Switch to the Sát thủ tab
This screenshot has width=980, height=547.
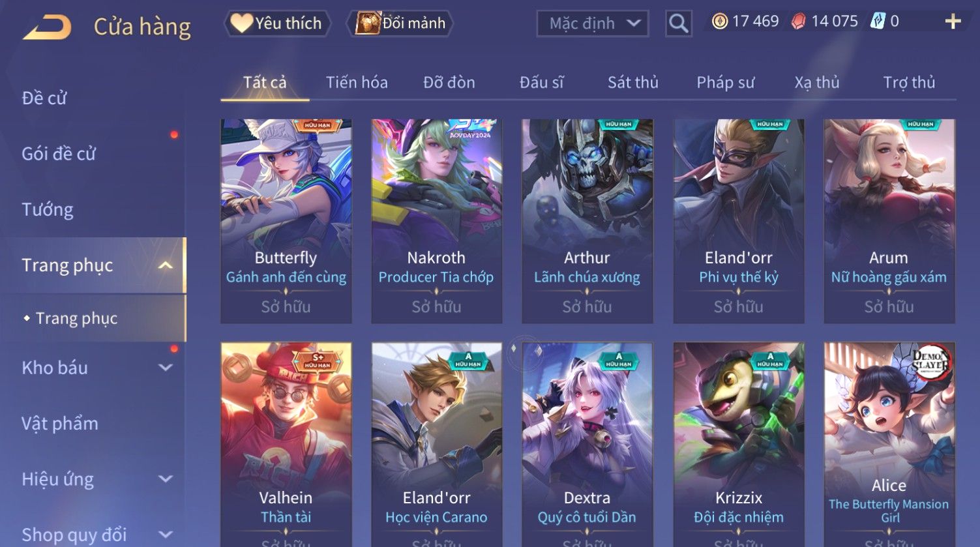click(632, 83)
